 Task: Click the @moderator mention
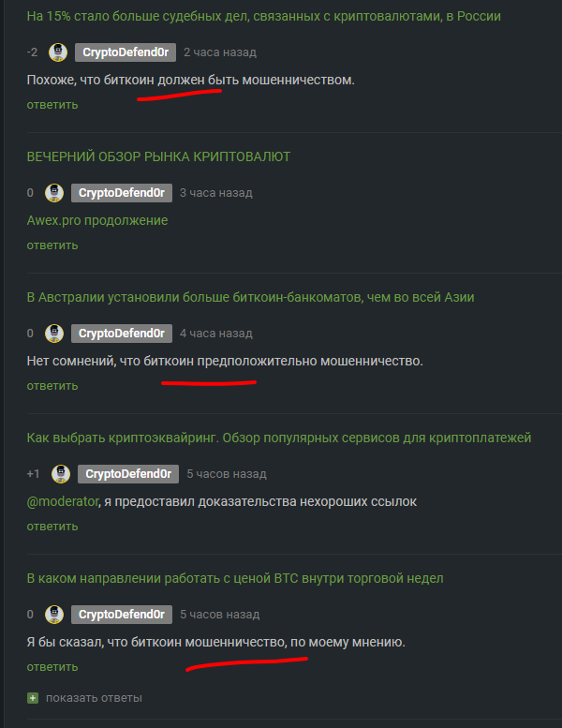(62, 502)
